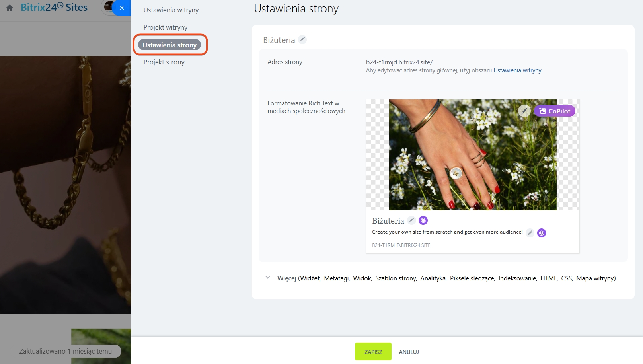This screenshot has height=364, width=643.
Task: Open the CoPilot icon next to the Biżuteria preview title
Action: pyautogui.click(x=423, y=220)
